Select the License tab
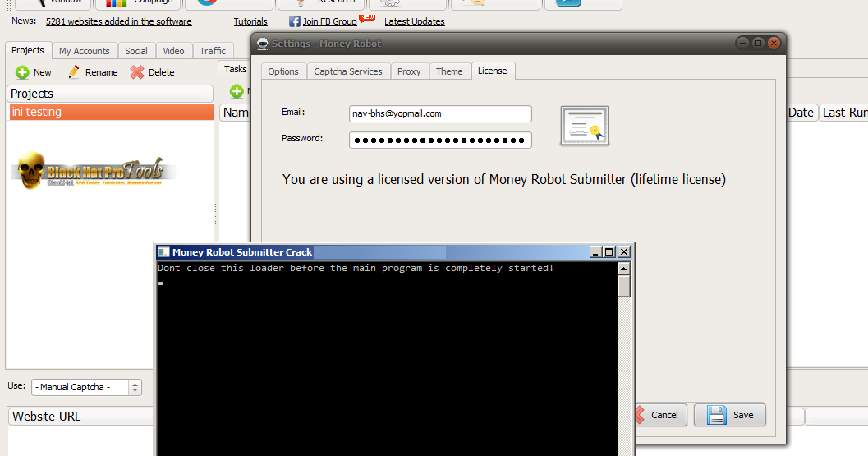868x456 pixels. click(x=493, y=71)
